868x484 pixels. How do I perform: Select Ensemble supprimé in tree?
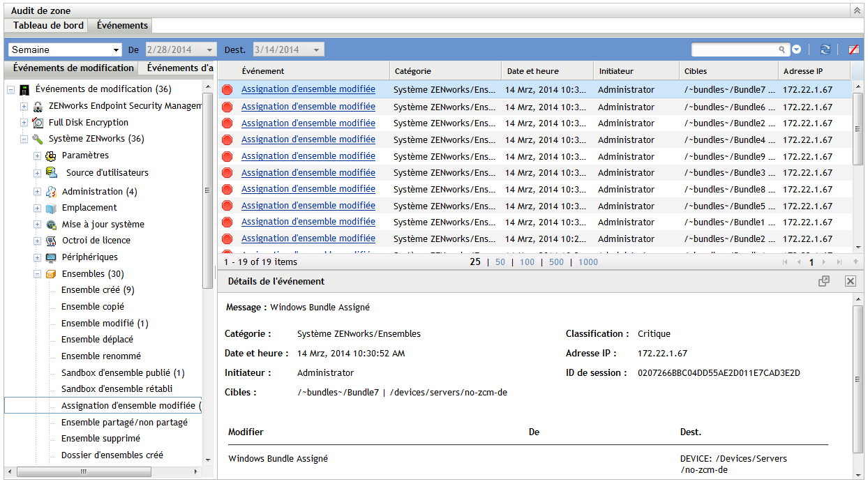coord(100,439)
